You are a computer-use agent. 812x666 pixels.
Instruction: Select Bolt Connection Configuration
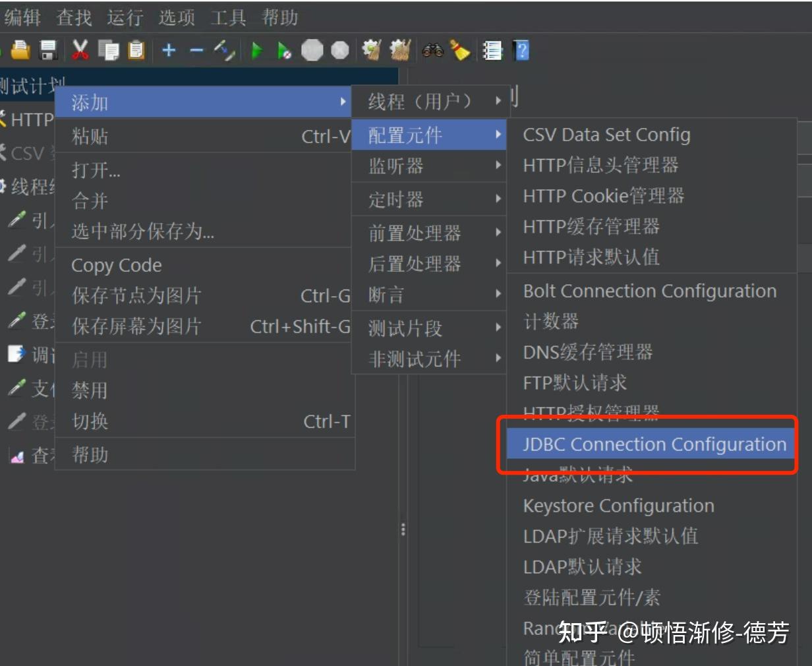click(652, 291)
